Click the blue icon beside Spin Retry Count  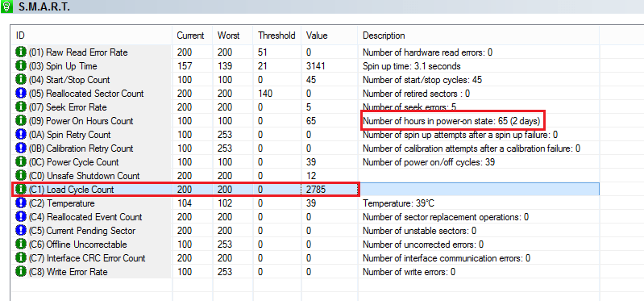[20, 135]
